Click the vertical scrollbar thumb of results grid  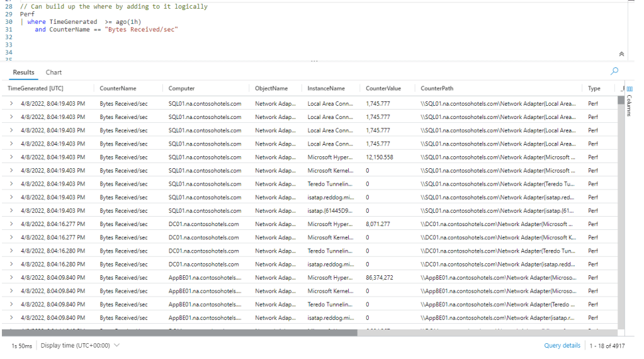point(621,100)
